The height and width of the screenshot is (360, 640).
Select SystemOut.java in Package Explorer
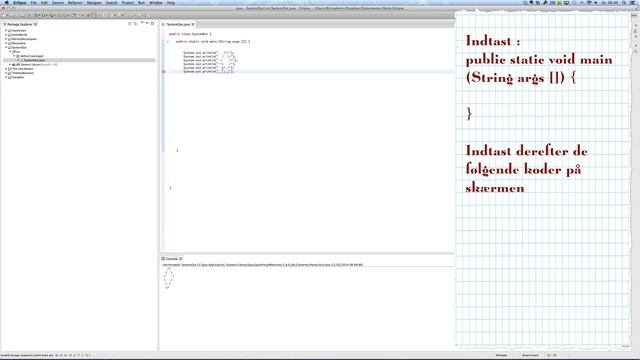tap(34, 60)
